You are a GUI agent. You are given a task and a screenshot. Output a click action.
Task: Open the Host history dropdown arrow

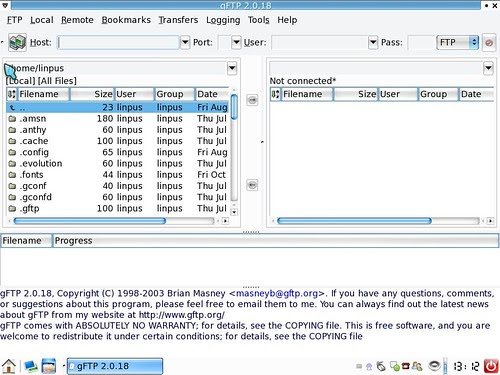coord(185,42)
